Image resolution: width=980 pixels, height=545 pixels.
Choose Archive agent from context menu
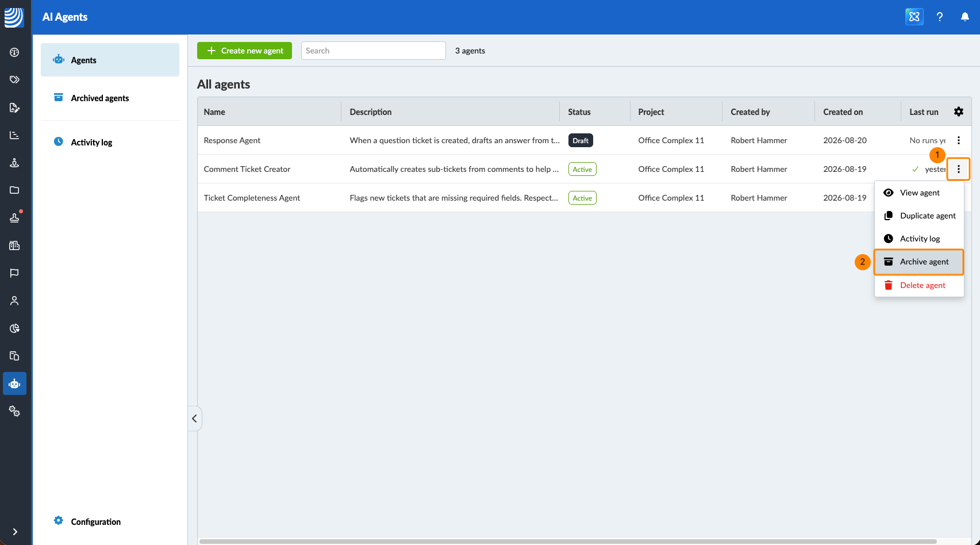pos(919,262)
